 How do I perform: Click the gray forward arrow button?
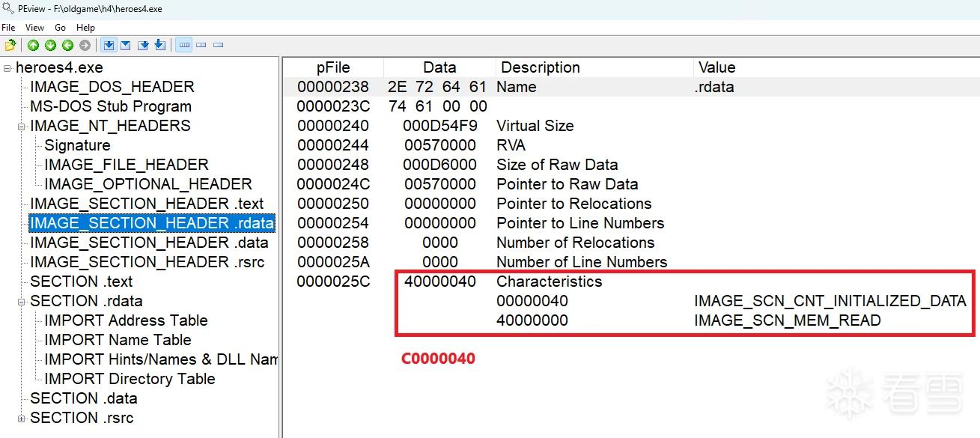pyautogui.click(x=85, y=45)
